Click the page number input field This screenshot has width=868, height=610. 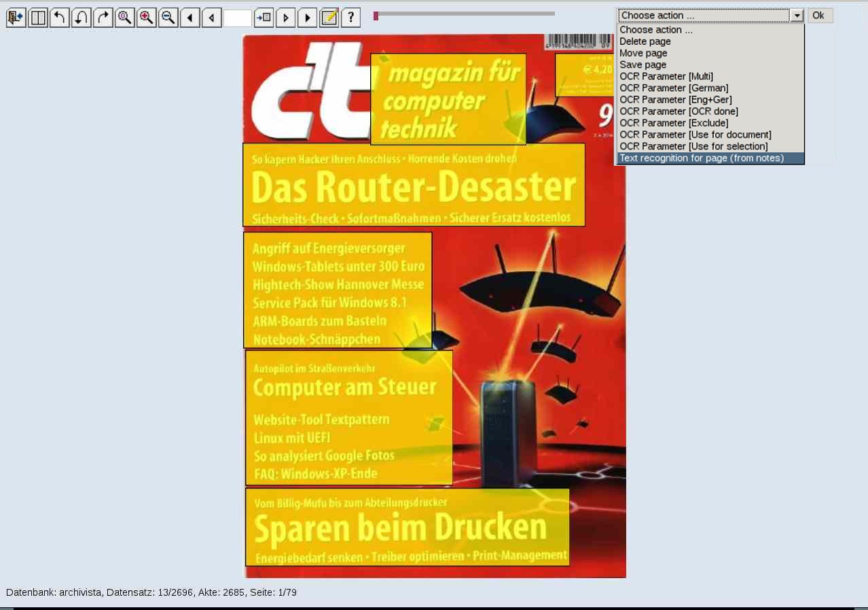pos(238,18)
